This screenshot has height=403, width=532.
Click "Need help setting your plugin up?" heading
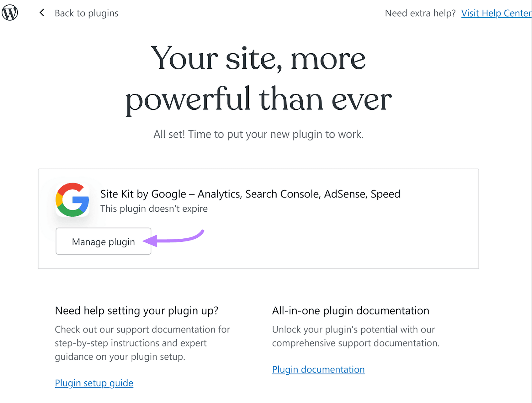[137, 311]
